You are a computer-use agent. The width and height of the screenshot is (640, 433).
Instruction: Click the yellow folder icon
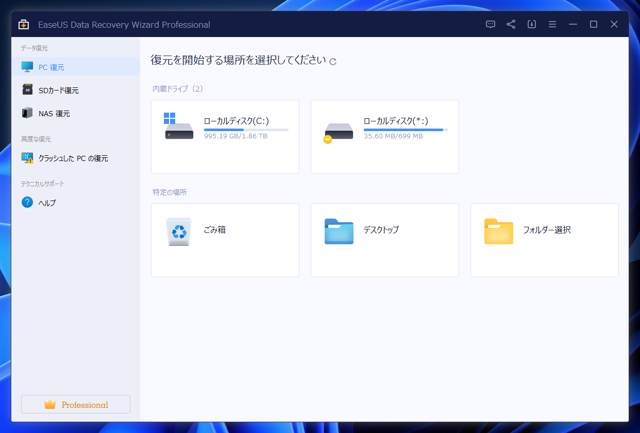498,231
